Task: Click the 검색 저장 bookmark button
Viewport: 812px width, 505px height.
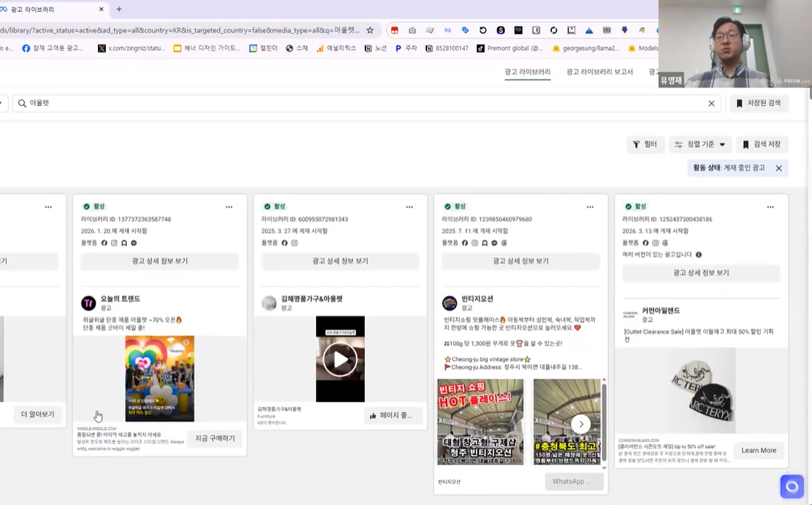Action: point(762,145)
